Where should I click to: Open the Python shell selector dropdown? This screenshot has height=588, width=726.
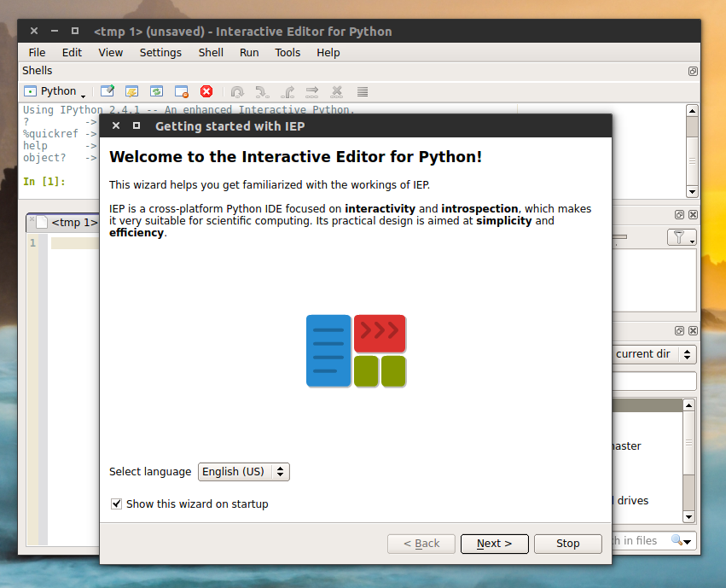55,91
